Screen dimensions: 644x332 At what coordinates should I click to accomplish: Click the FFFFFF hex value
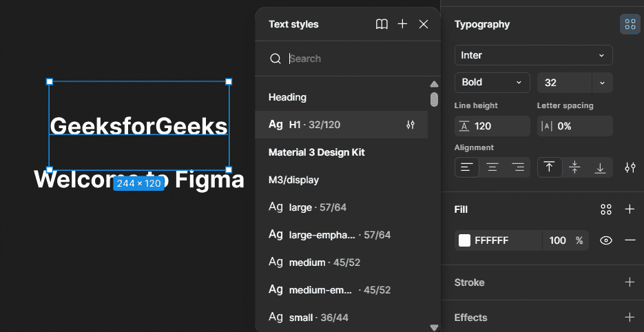click(x=492, y=240)
